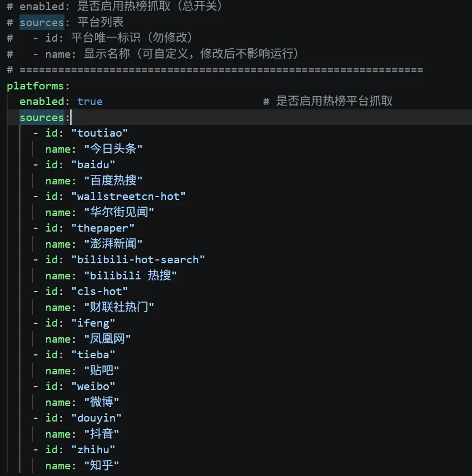Click the name "微博" string
This screenshot has width=472, height=476.
coord(102,402)
